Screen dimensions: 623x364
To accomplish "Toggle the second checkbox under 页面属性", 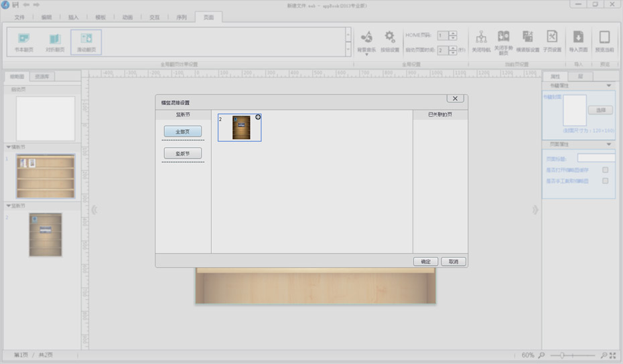I will click(x=605, y=181).
